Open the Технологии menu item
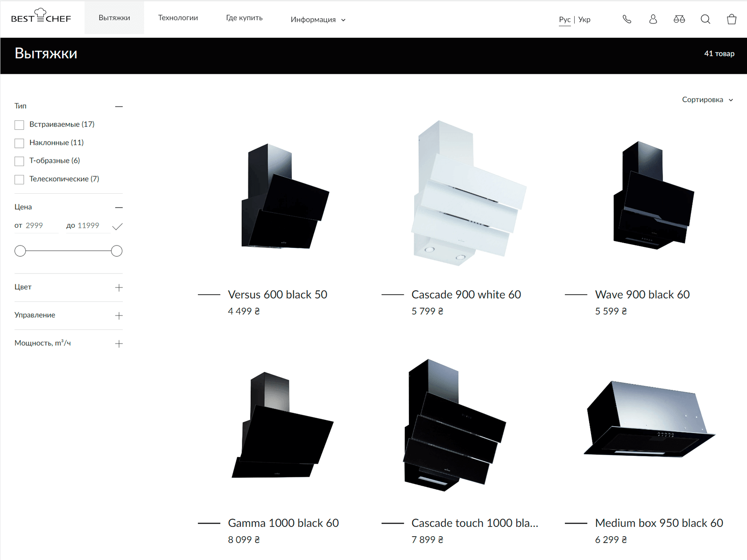 pyautogui.click(x=178, y=18)
